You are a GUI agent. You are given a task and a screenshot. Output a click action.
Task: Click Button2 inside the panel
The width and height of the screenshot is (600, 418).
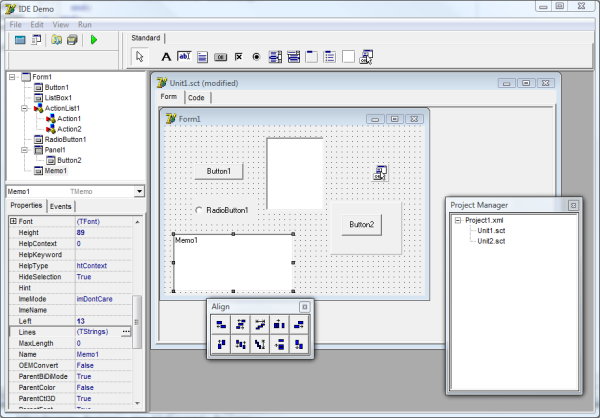[x=361, y=225]
